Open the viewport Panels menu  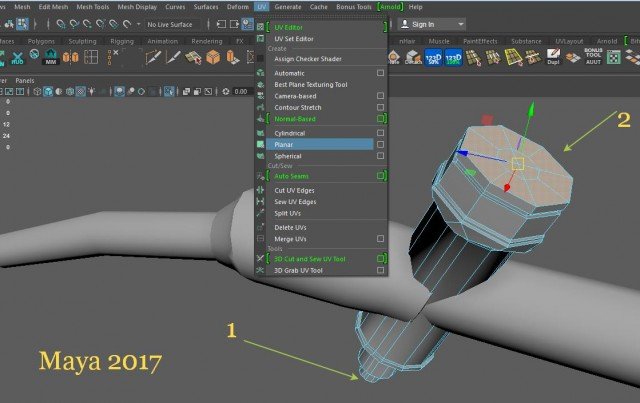24,80
